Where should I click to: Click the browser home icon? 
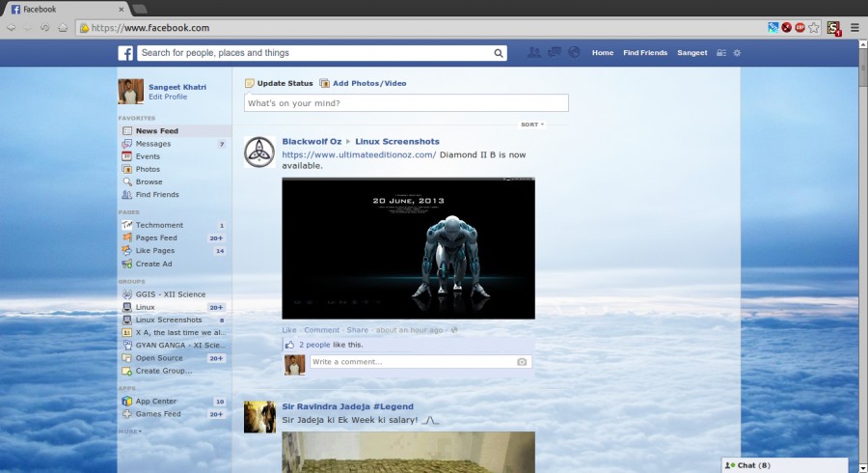click(x=63, y=28)
